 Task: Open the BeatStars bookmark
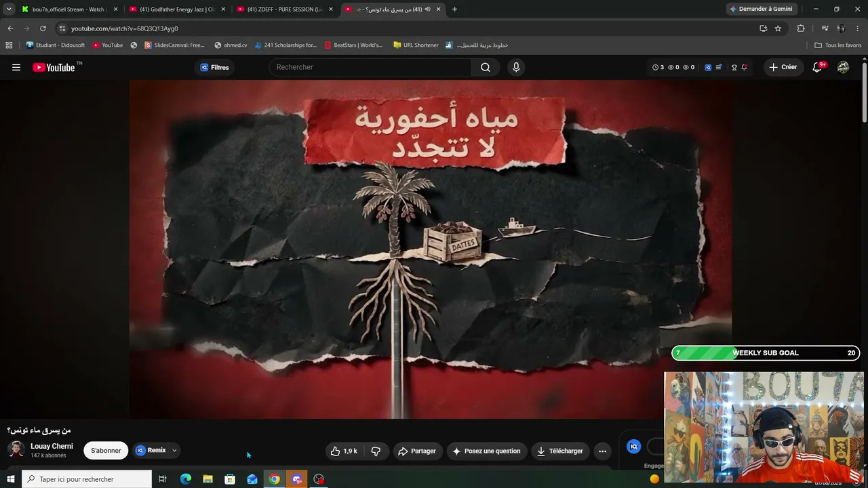tap(353, 45)
